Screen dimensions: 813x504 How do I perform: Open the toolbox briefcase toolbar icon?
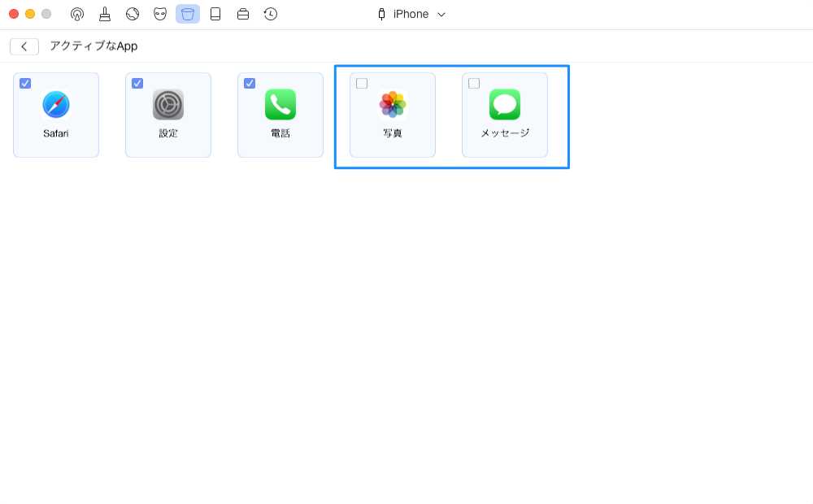(242, 14)
